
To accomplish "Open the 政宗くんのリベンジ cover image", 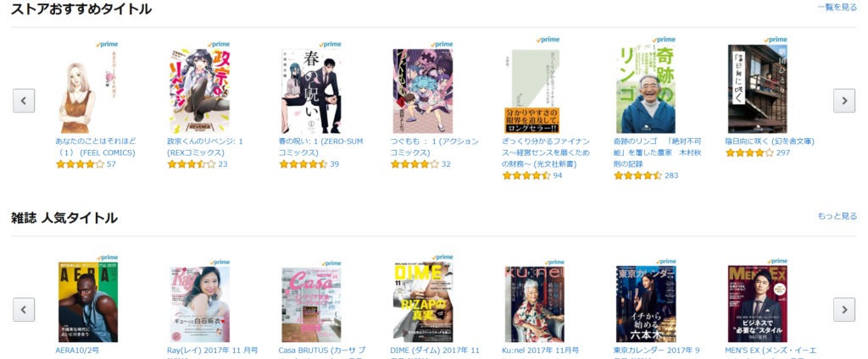I will tap(199, 91).
